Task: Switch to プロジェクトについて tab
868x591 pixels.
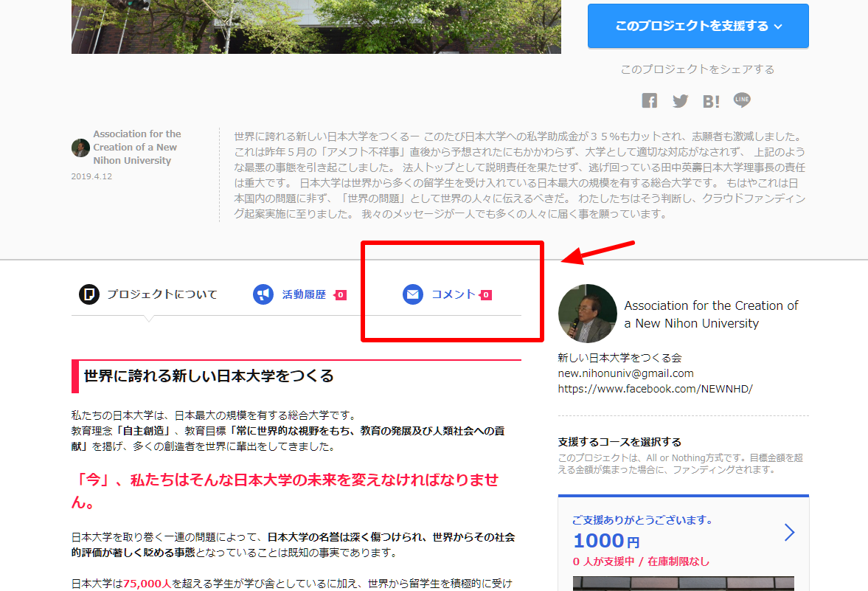Action: (x=148, y=294)
